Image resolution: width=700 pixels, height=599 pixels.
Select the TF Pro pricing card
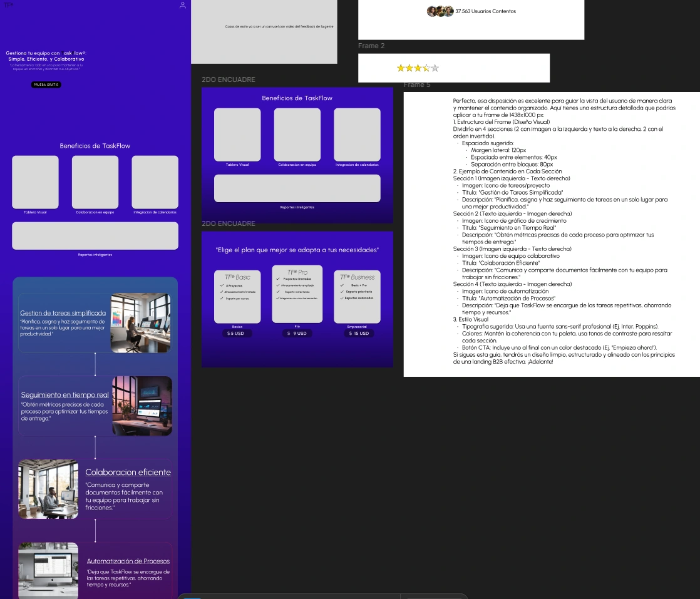(297, 294)
